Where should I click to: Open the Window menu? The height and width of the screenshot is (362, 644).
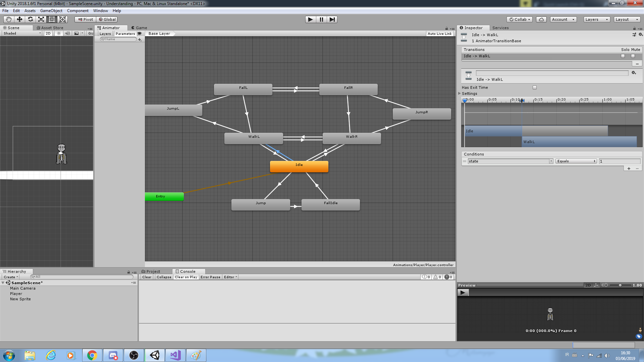(x=101, y=11)
